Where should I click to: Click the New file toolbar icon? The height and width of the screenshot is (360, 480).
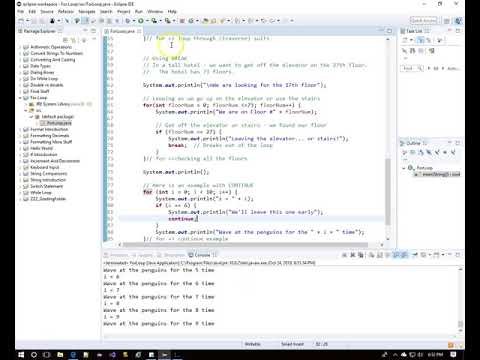[21, 21]
